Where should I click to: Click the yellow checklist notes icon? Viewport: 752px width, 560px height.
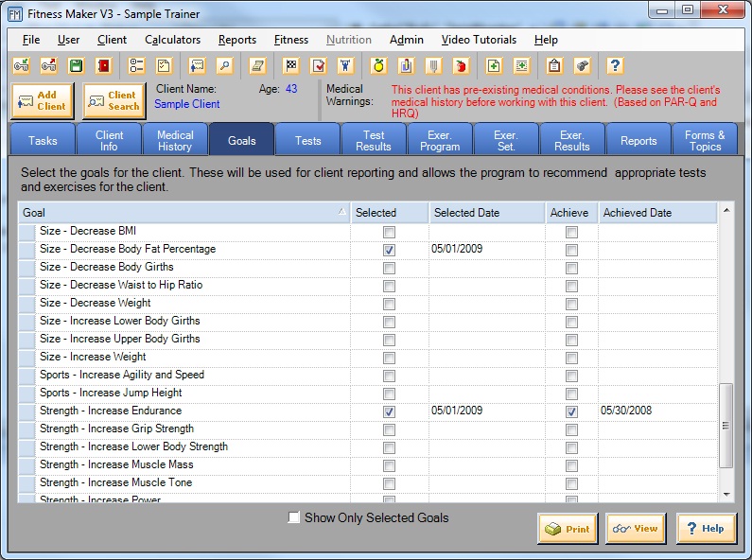(x=164, y=65)
